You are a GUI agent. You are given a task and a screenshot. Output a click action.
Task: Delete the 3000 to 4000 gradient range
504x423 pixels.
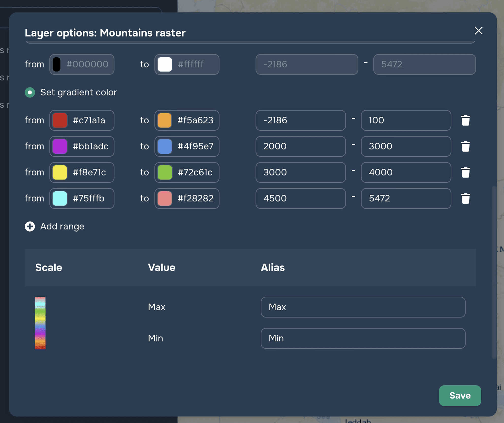pyautogui.click(x=465, y=172)
